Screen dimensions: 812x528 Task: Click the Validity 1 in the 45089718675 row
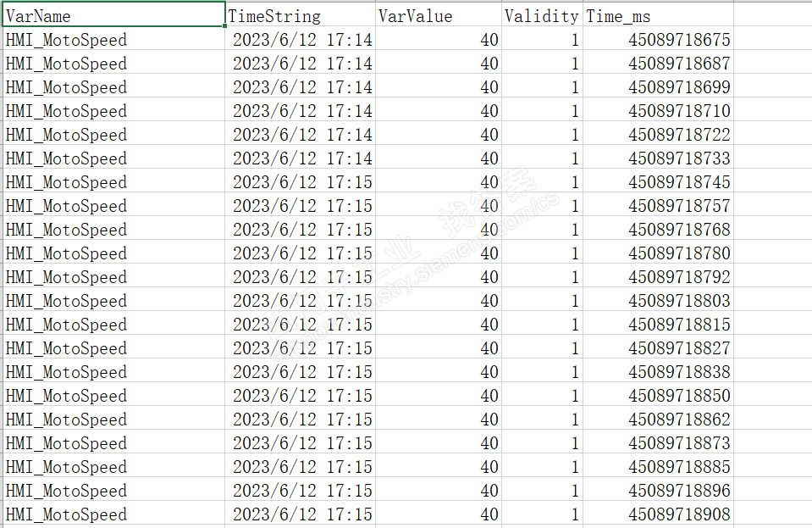(542, 39)
